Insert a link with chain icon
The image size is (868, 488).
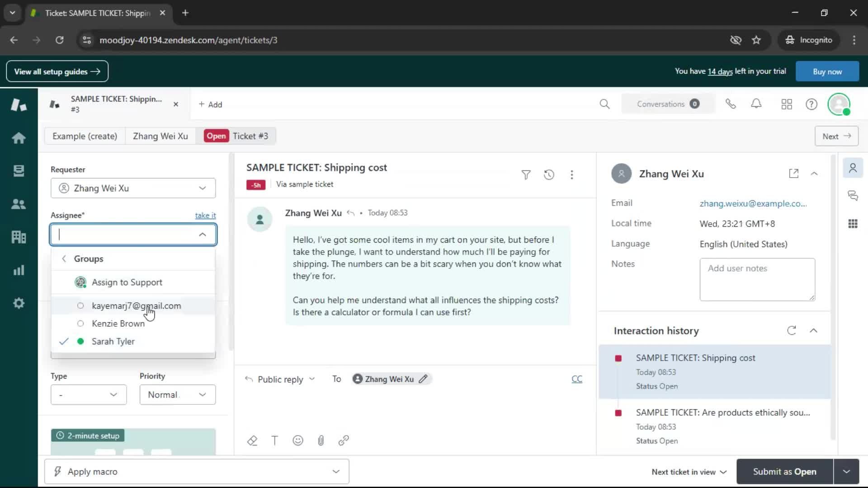[x=344, y=441]
